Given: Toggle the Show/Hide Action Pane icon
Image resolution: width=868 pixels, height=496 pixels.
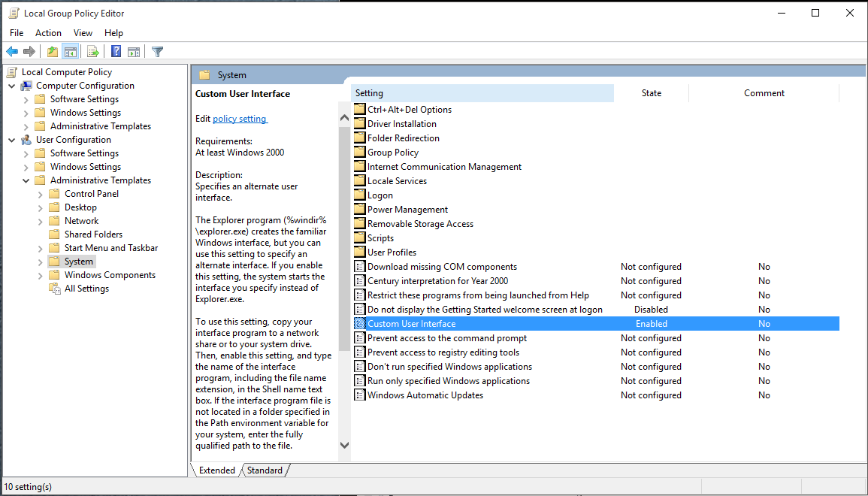Looking at the screenshot, I should coord(134,52).
